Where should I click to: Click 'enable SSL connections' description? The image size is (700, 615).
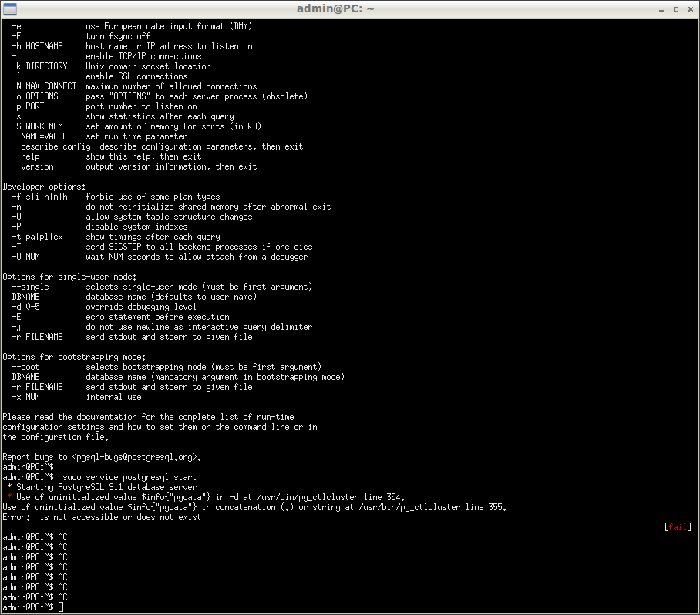click(x=136, y=76)
